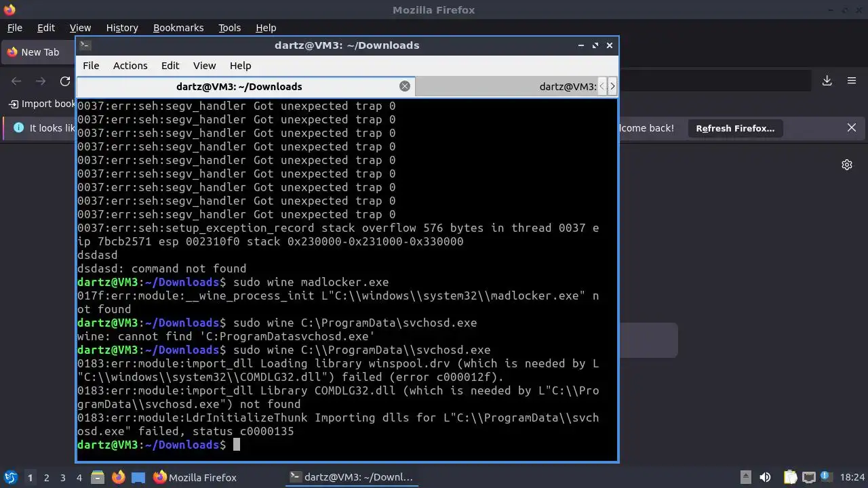Dismiss the Firefox notification bar
Screen dimensions: 868x488
[852, 128]
